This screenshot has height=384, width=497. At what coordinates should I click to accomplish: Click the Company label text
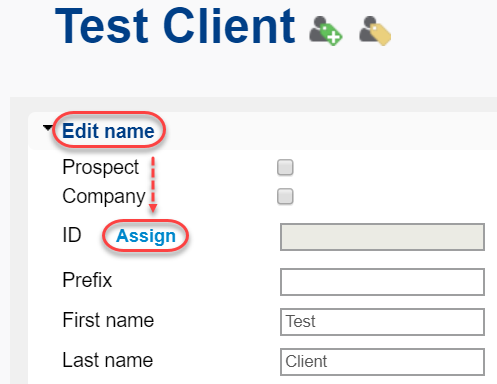click(104, 196)
